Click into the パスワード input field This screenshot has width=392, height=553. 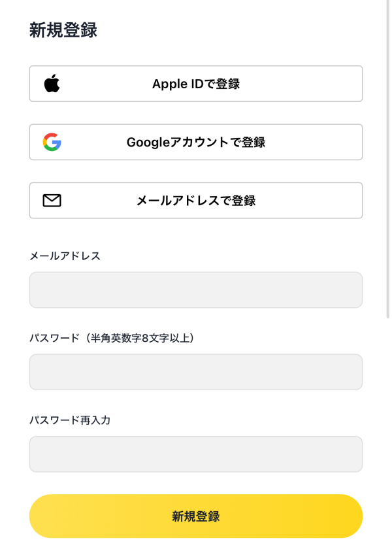click(x=196, y=372)
